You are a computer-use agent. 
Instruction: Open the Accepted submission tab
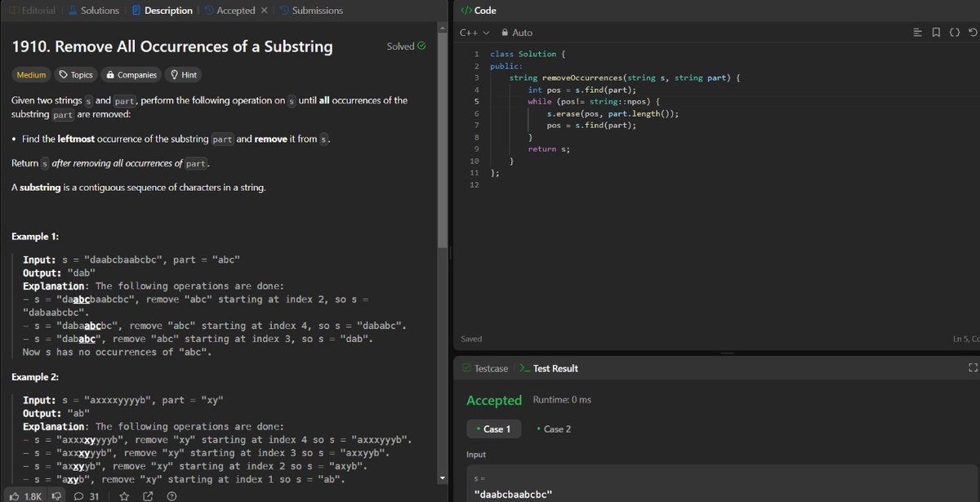coord(229,11)
